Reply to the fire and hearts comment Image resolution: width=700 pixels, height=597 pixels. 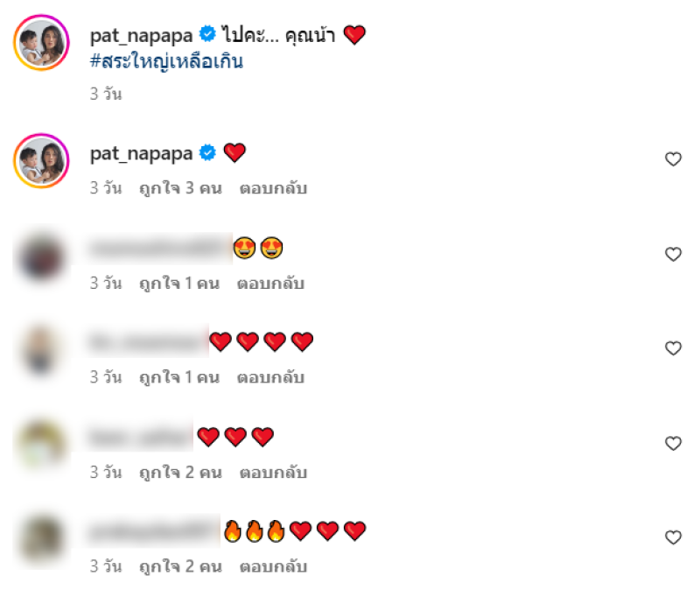(x=273, y=566)
